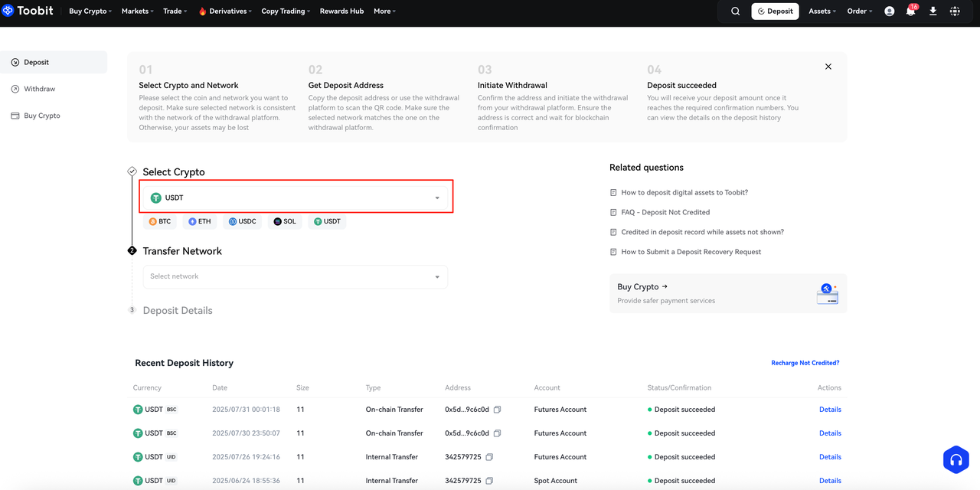Open the search magnifier icon
This screenshot has height=490, width=980.
(x=736, y=11)
